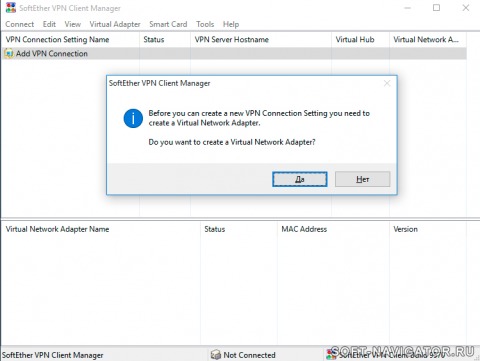Sort by VPN Connection Setting Name column

[x=70, y=39]
